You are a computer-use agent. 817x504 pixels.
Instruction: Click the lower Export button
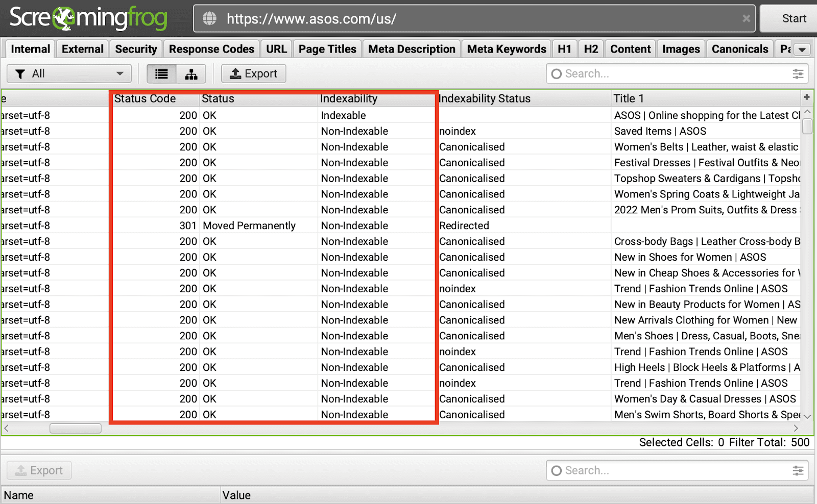click(39, 470)
